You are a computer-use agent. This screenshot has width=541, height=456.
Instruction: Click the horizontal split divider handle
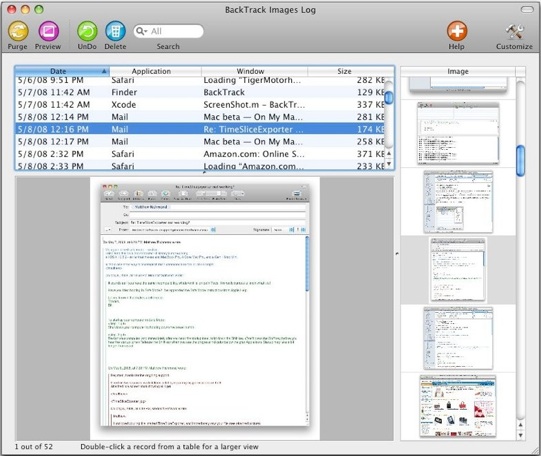204,172
